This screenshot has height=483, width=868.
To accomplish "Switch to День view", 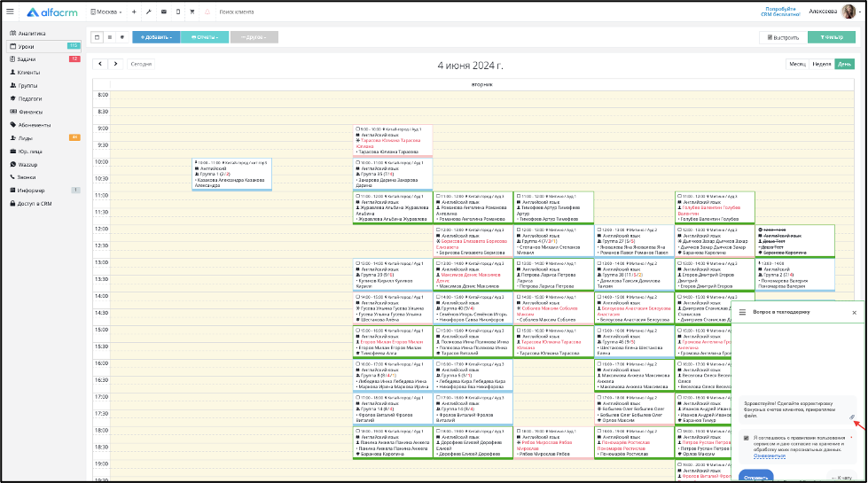I will [845, 64].
